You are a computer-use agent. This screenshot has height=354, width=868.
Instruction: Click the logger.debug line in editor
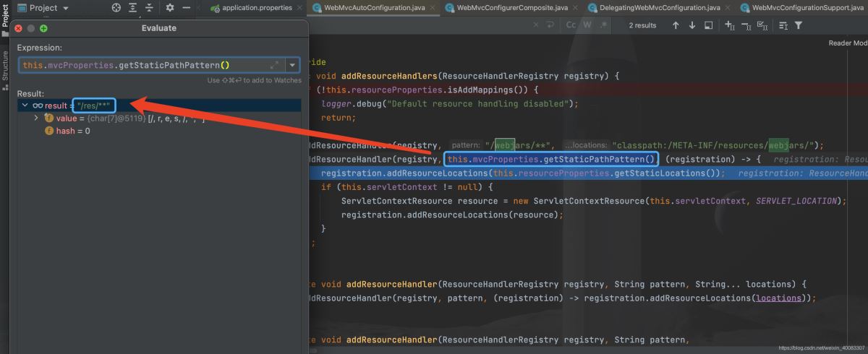[x=450, y=103]
